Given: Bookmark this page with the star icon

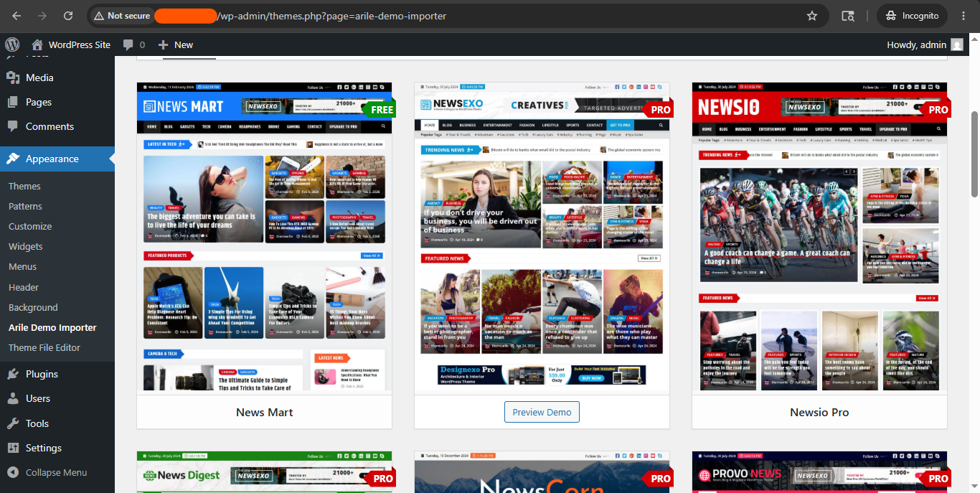Looking at the screenshot, I should [x=812, y=16].
